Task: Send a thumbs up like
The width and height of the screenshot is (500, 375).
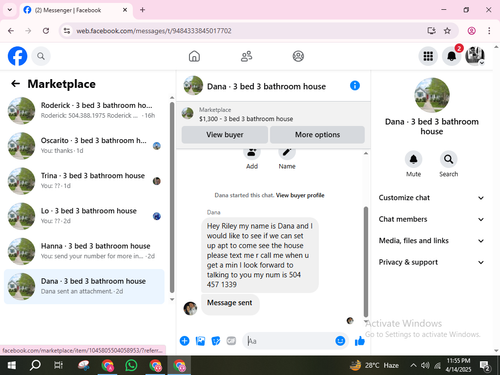Action: (360, 341)
